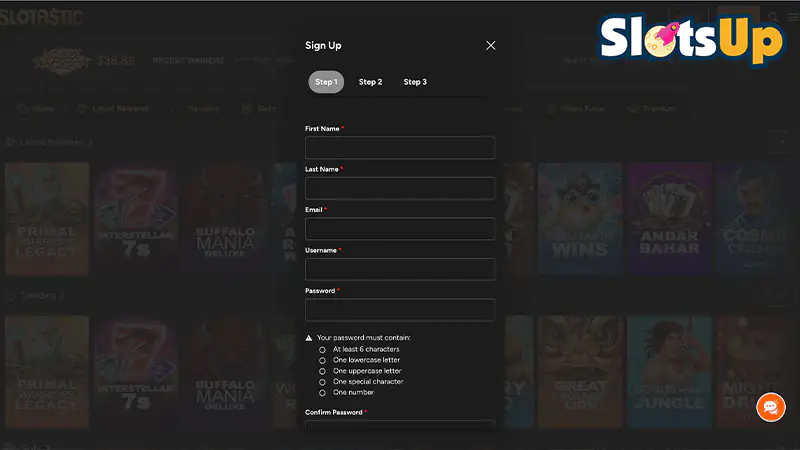Focus the Last Name input box
Viewport: 800px width, 450px height.
400,188
